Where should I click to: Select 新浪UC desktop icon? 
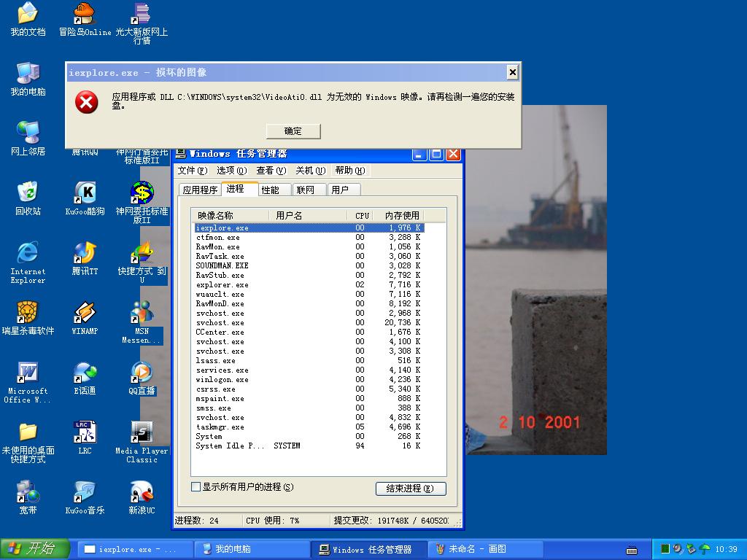click(x=142, y=497)
